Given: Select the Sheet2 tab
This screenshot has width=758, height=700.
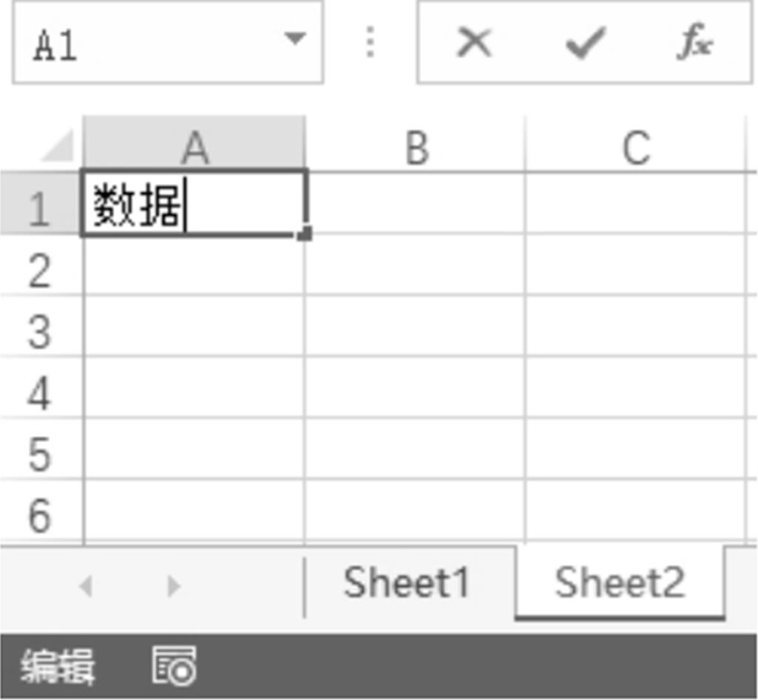Looking at the screenshot, I should tap(620, 583).
